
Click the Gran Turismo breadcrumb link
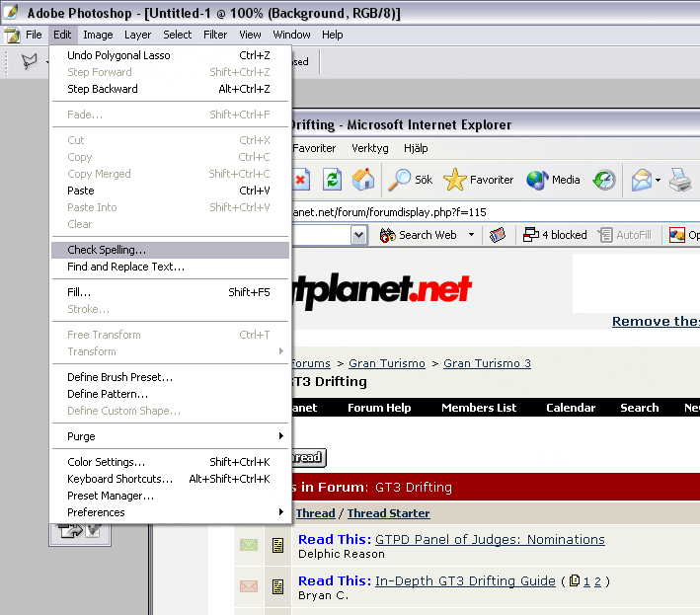387,363
